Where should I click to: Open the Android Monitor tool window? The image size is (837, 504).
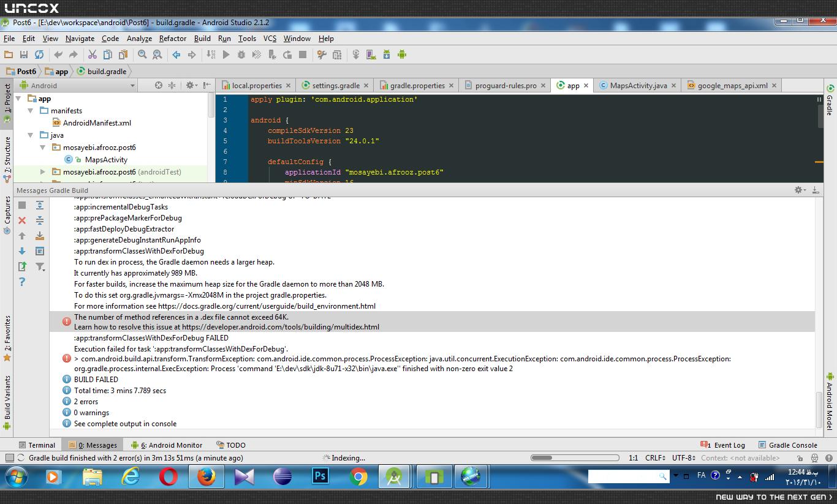click(x=167, y=445)
